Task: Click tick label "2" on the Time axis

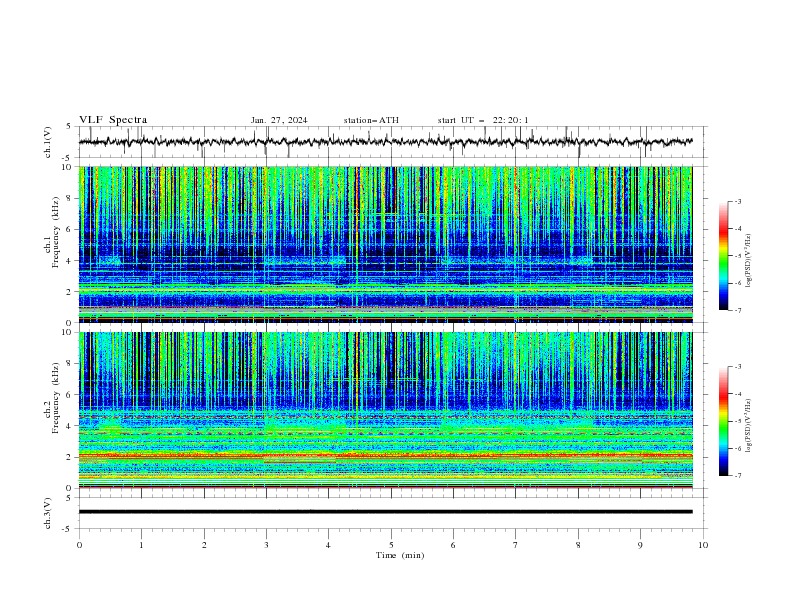Action: [x=204, y=545]
